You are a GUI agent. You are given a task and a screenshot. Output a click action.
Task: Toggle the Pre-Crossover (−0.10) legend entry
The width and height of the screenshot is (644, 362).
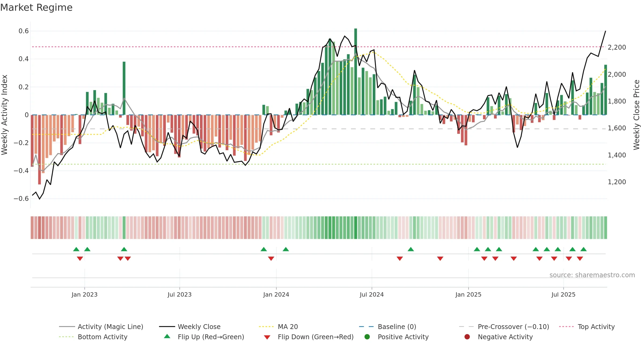(504, 327)
